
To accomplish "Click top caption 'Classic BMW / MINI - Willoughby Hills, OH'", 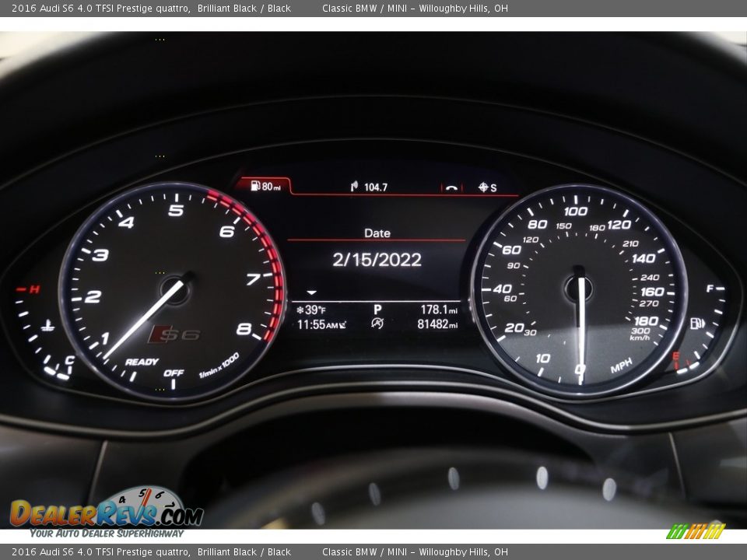I will coord(415,8).
